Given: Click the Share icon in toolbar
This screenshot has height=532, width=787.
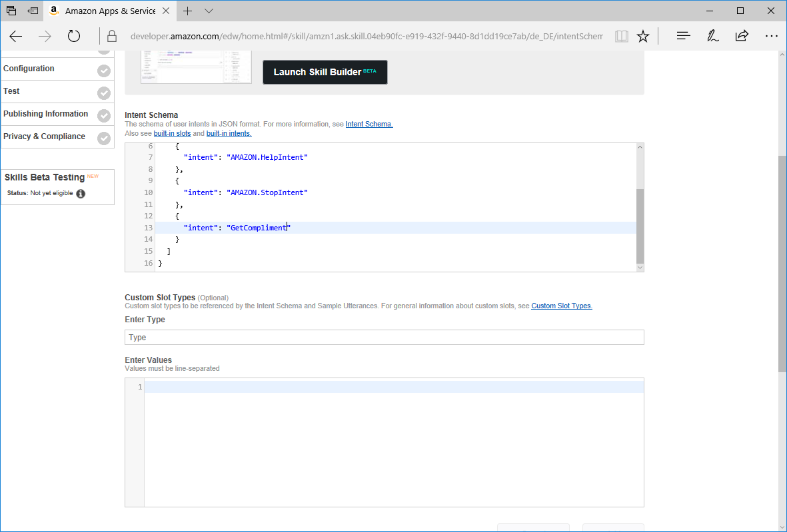Looking at the screenshot, I should point(742,37).
